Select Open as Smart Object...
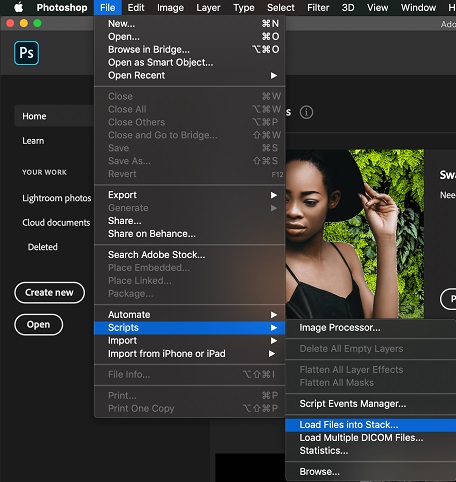Screen dimensions: 456x482 190,62
